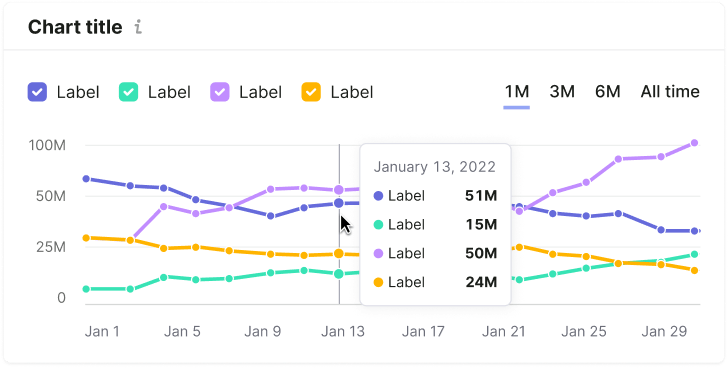Switch to the 3M time range
The height and width of the screenshot is (368, 728).
click(562, 92)
